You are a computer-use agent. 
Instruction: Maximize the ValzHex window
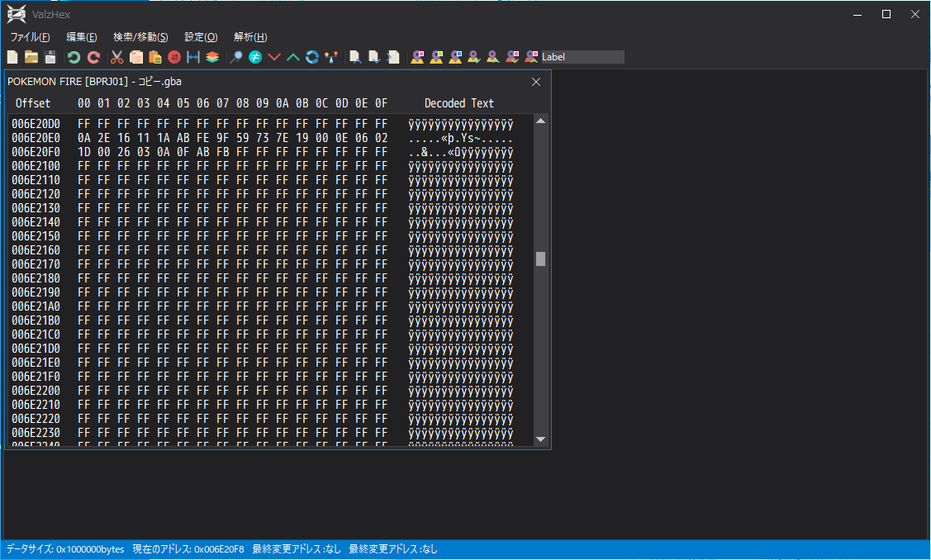(x=886, y=14)
